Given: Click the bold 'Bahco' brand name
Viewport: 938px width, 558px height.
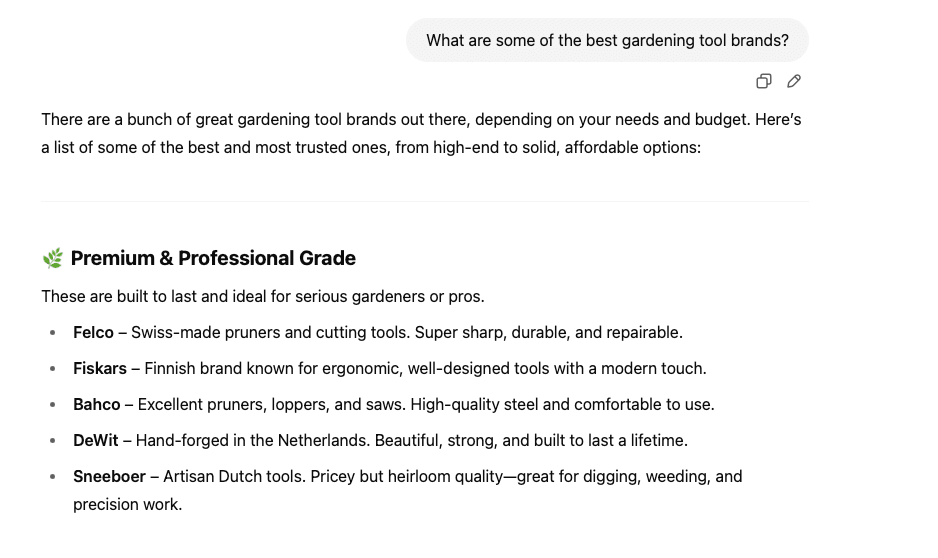Looking at the screenshot, I should coord(96,405).
